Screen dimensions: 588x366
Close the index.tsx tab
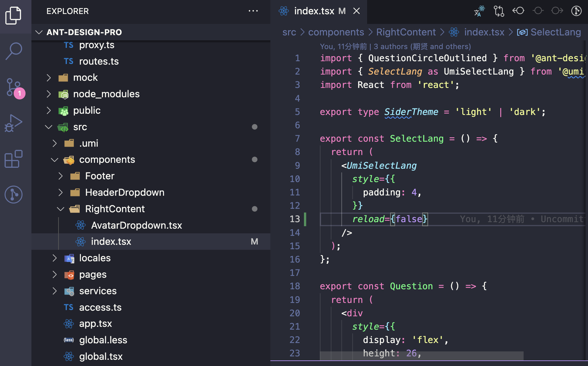click(357, 11)
